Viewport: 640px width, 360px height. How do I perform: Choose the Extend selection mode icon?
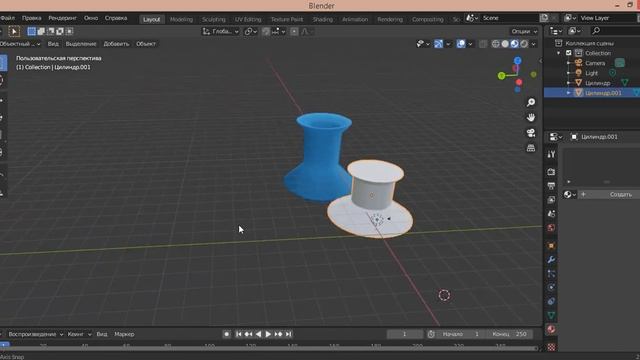[x=41, y=31]
